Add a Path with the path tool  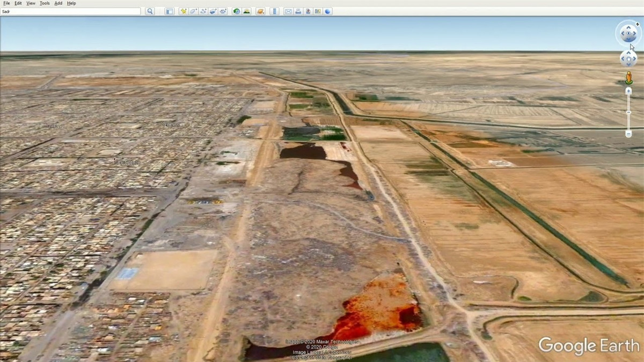[204, 11]
